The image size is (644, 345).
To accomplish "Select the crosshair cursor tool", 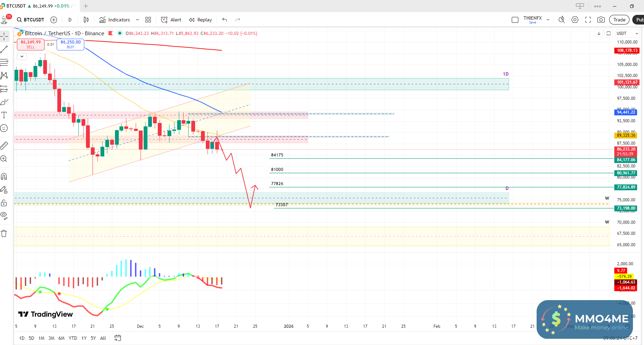I will [4, 36].
